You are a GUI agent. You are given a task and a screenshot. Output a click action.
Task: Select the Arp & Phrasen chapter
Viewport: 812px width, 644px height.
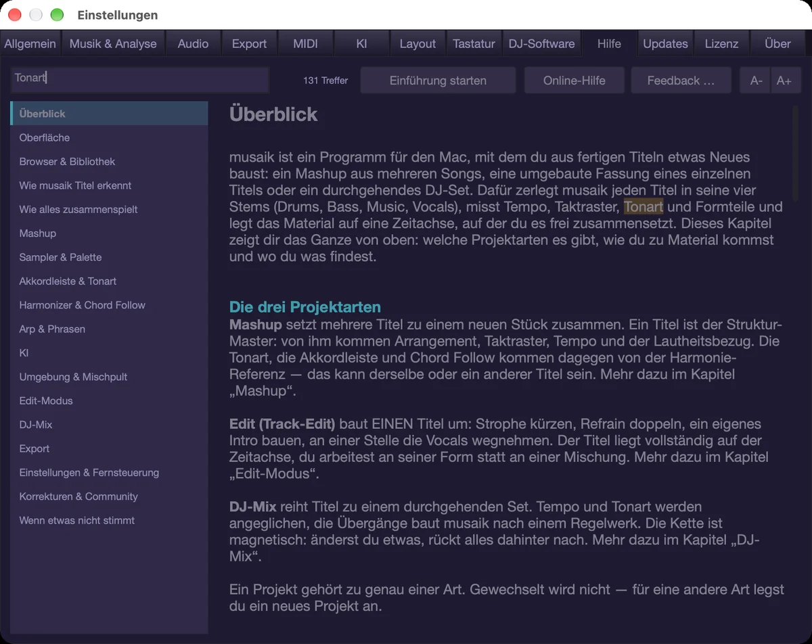110,329
